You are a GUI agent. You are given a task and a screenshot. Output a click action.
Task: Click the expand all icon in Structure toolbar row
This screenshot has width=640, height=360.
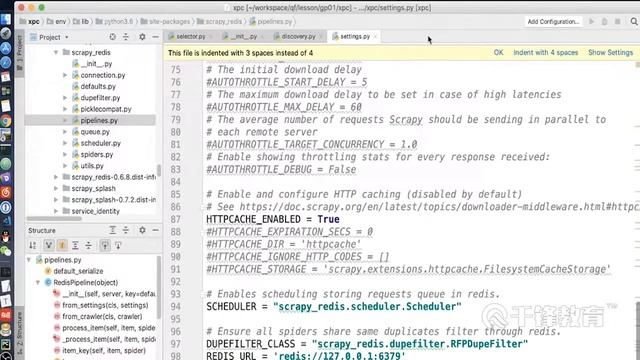75,245
